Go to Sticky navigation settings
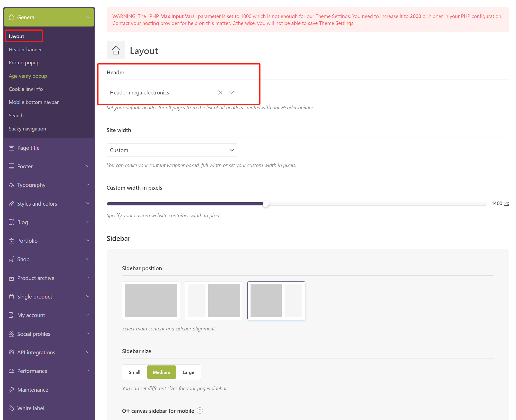This screenshot has width=516, height=420. pyautogui.click(x=27, y=129)
